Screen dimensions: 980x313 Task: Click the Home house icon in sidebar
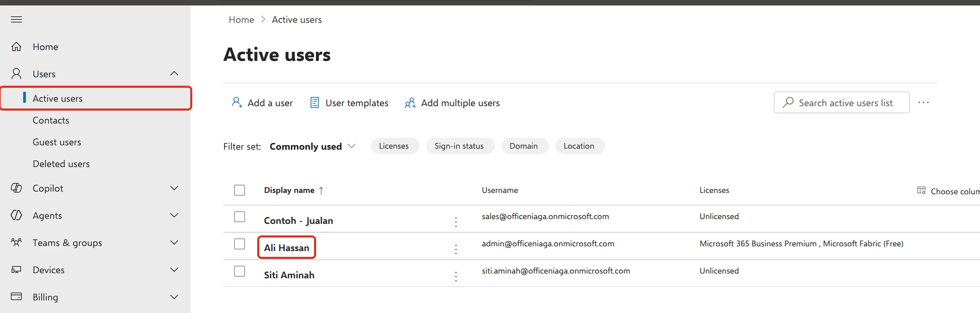tap(16, 47)
